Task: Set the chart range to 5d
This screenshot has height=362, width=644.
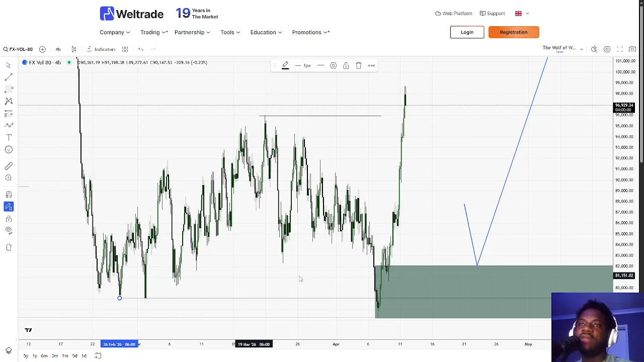Action: (x=74, y=356)
